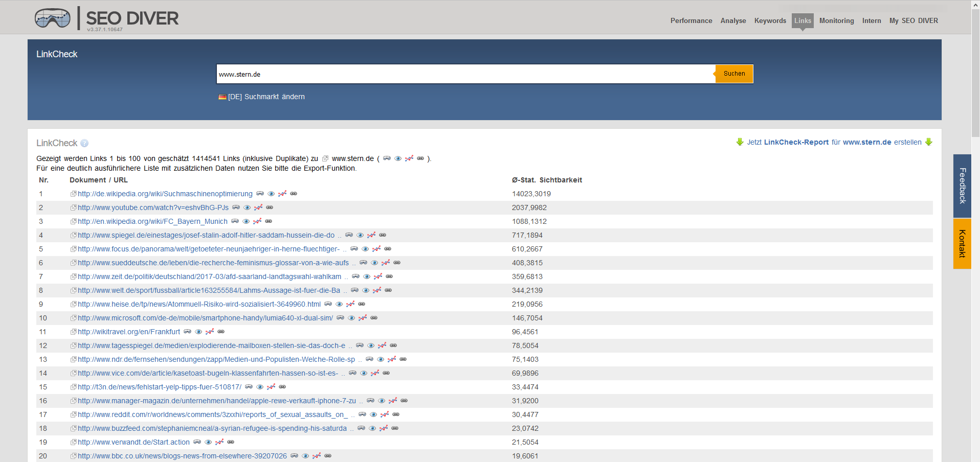Click the Ø-Stat. Sichtbarkeit column header

[x=547, y=180]
